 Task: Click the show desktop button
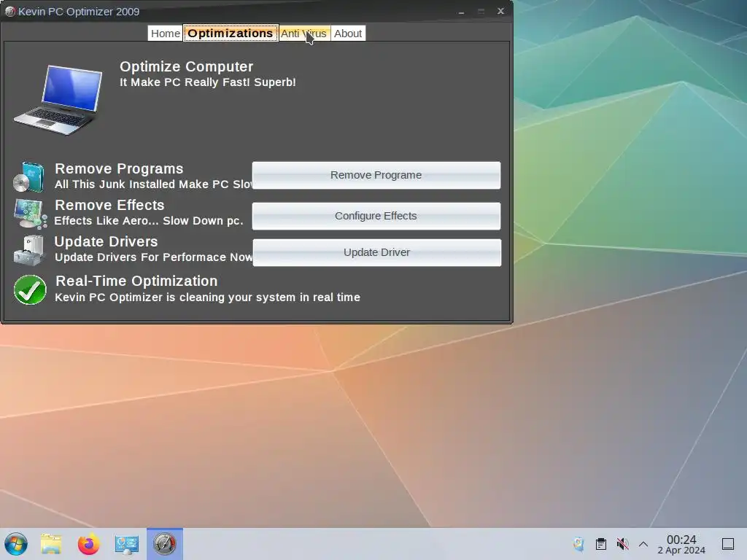(x=728, y=544)
